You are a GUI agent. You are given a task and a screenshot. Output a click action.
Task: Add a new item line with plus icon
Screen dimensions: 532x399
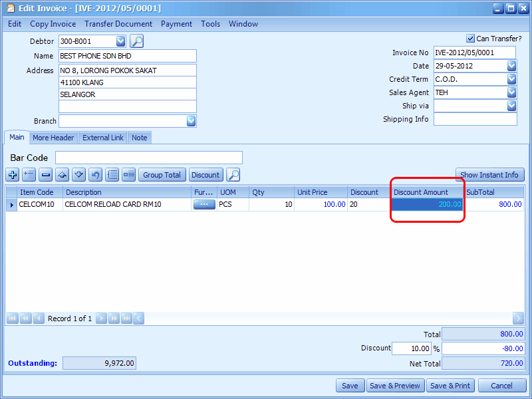[x=13, y=175]
